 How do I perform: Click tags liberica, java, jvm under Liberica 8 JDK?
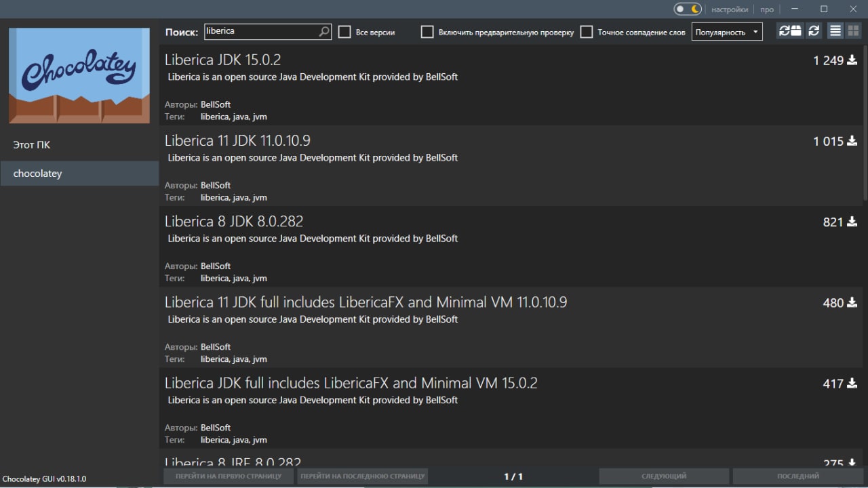pyautogui.click(x=234, y=279)
